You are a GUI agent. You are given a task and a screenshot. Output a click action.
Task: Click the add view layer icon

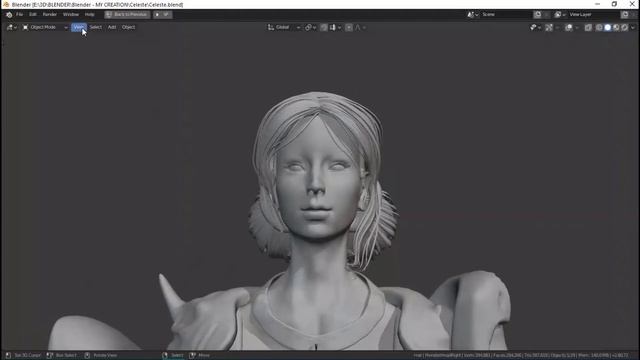click(x=625, y=15)
